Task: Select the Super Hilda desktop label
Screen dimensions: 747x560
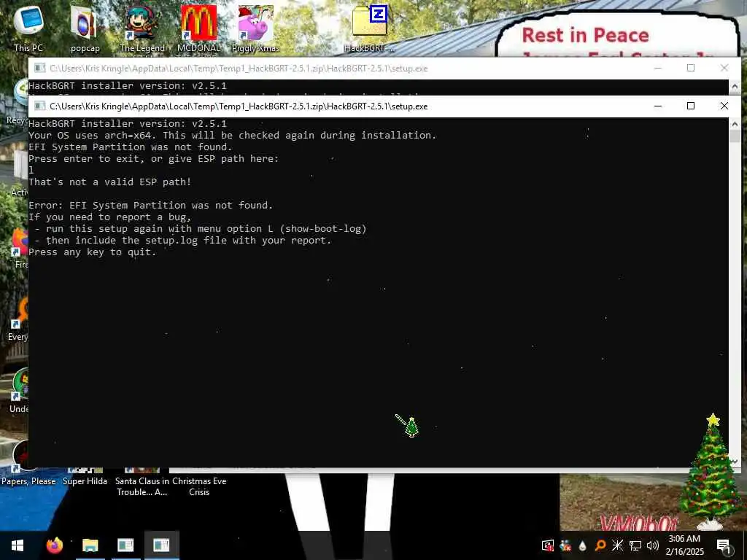Action: (x=85, y=481)
